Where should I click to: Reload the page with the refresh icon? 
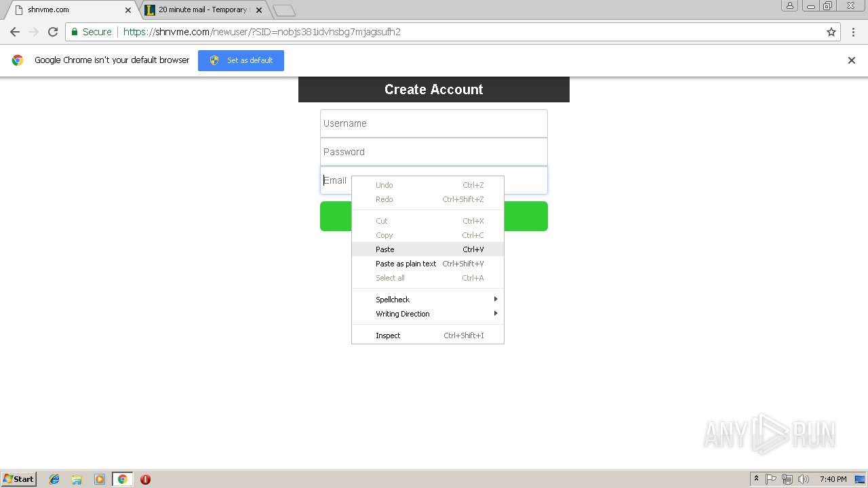(53, 32)
